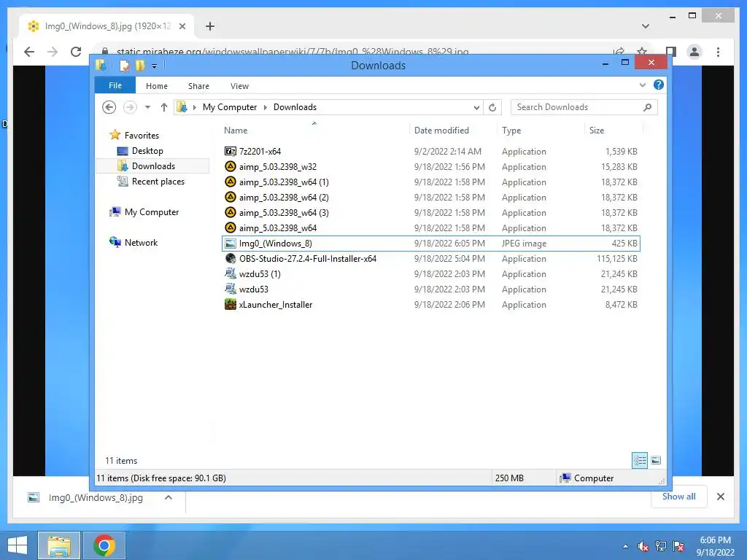Open the Home ribbon tab
Image resolution: width=747 pixels, height=560 pixels.
click(x=156, y=86)
